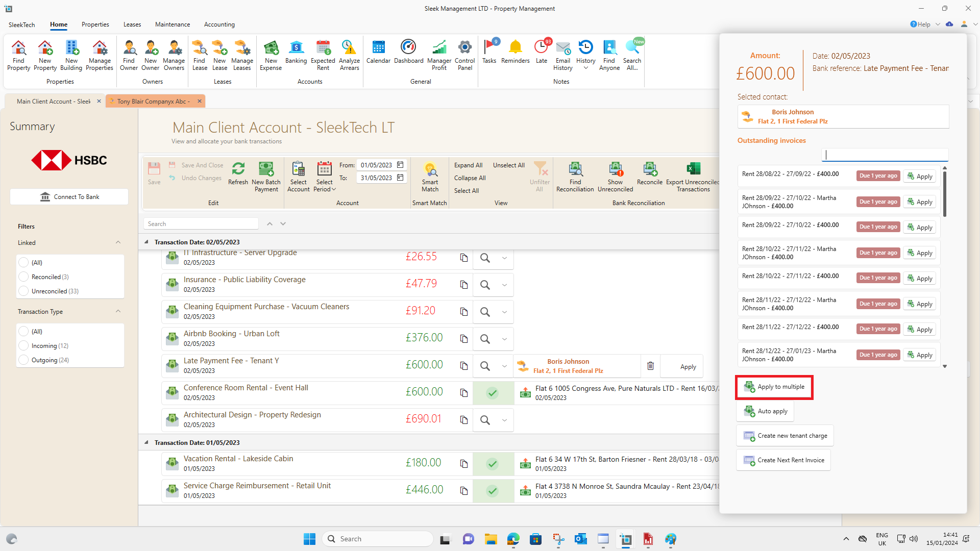Select the Unreconciled linked filter
The height and width of the screenshot is (551, 980).
point(23,291)
